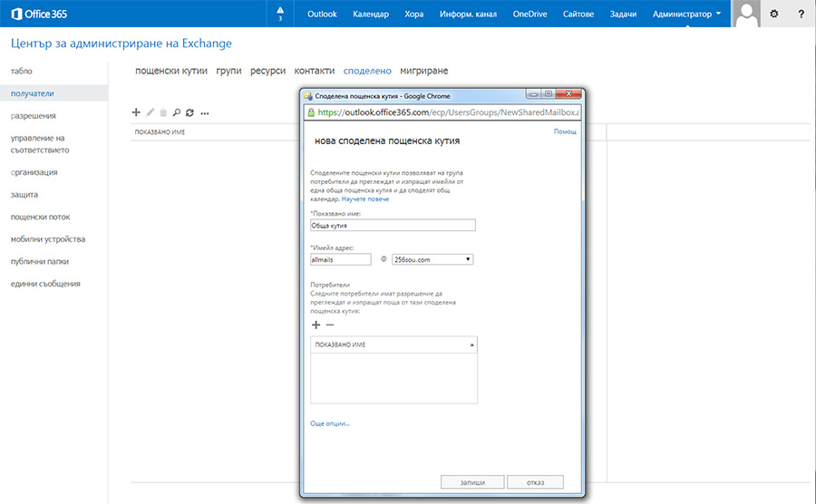Image resolution: width=816 pixels, height=504 pixels.
Task: Open the 256sou.com domain dropdown
Action: pos(432,259)
